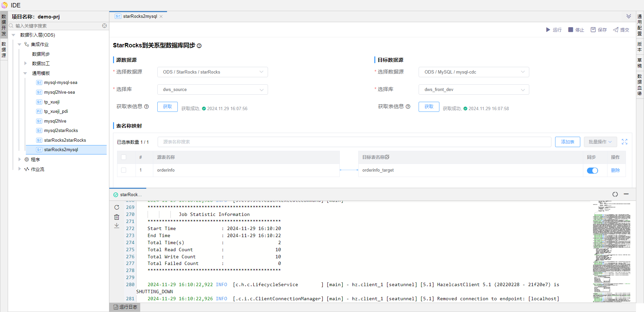This screenshot has height=312, width=644.
Task: Switch to the 运行日志 tab
Action: tap(125, 307)
